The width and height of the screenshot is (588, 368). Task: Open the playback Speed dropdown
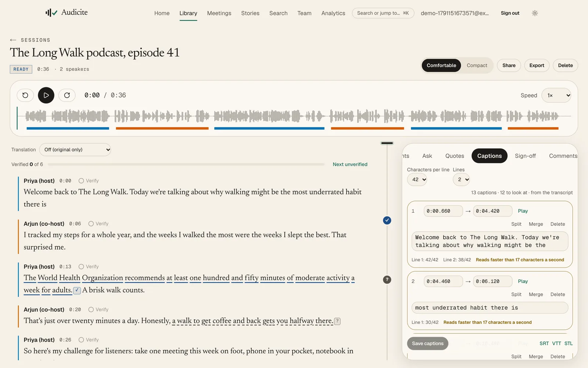tap(556, 95)
